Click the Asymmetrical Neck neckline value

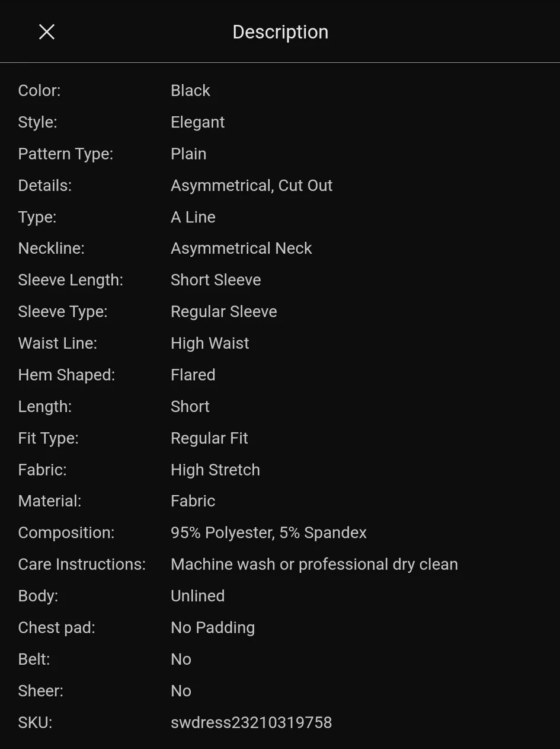(241, 248)
